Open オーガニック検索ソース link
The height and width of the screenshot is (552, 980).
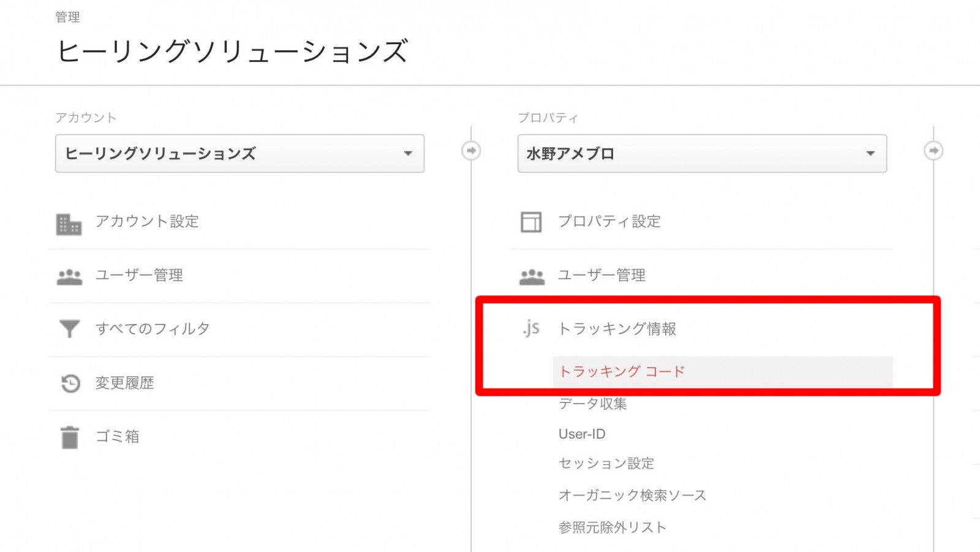(633, 495)
